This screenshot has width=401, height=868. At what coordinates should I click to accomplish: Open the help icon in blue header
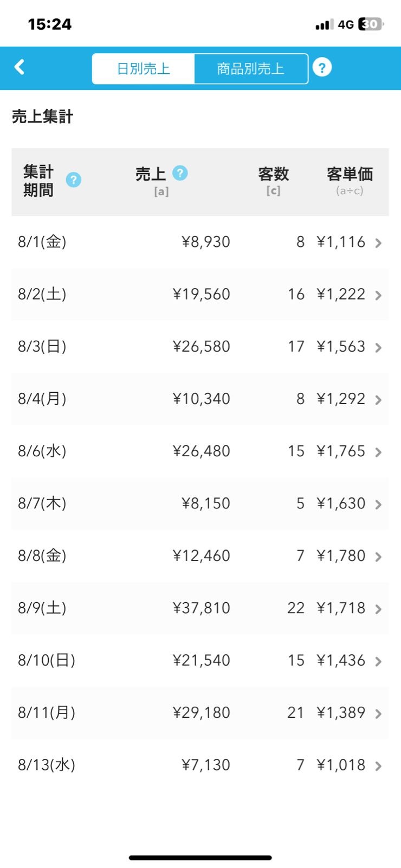pyautogui.click(x=322, y=68)
